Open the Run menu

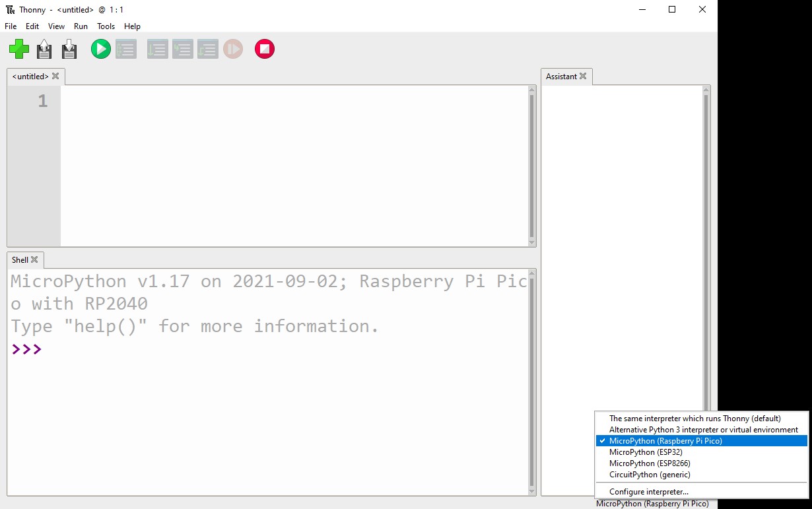tap(81, 26)
